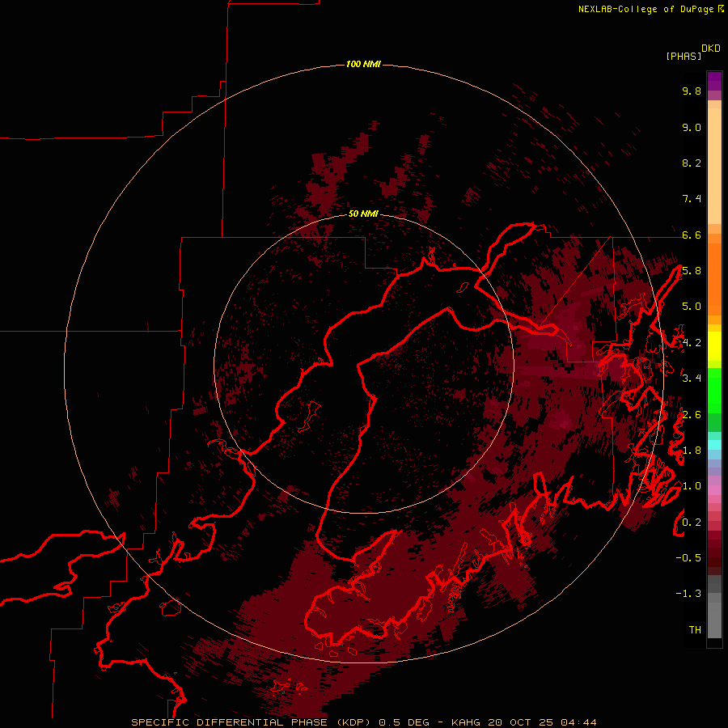Image resolution: width=728 pixels, height=728 pixels.
Task: Pick the cyan band of the color scale
Action: (x=714, y=445)
